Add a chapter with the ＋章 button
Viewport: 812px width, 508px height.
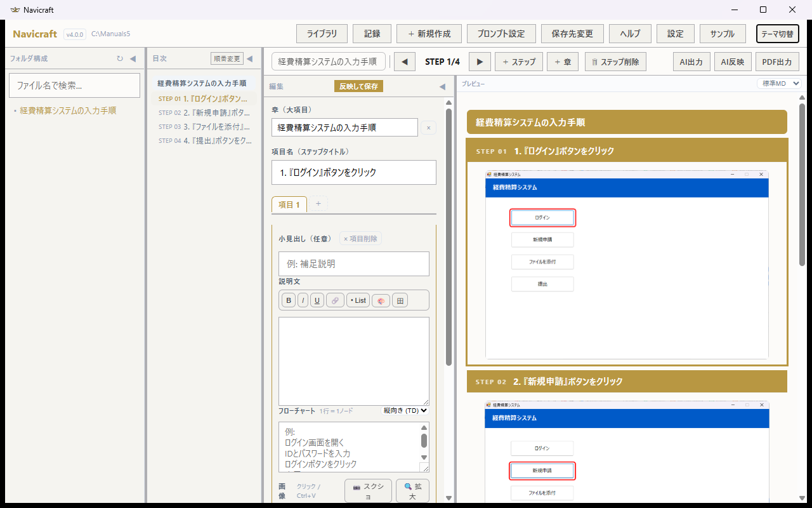(563, 62)
